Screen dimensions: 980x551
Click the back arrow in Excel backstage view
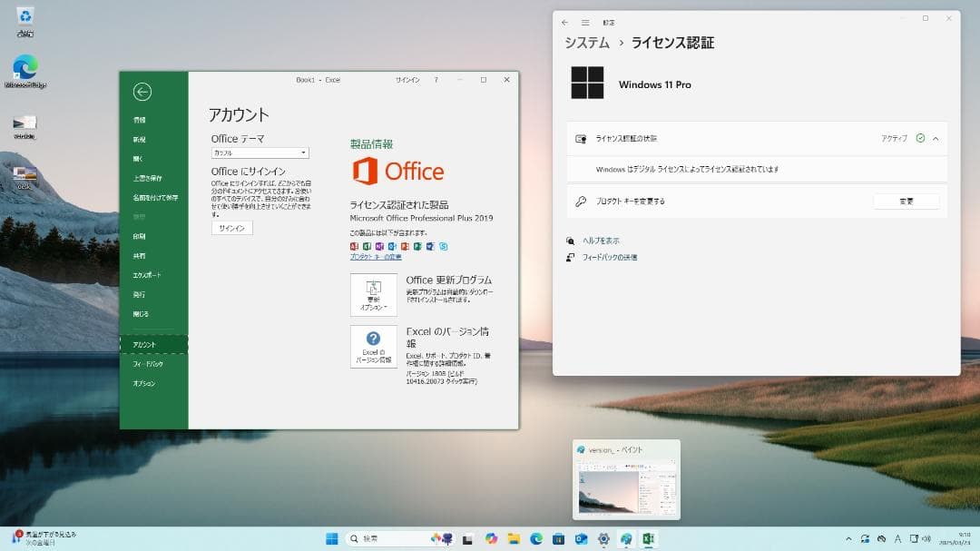(x=143, y=93)
